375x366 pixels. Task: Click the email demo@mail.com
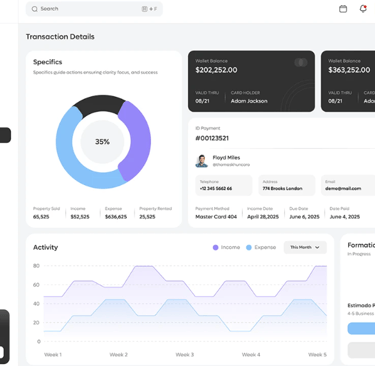(343, 189)
